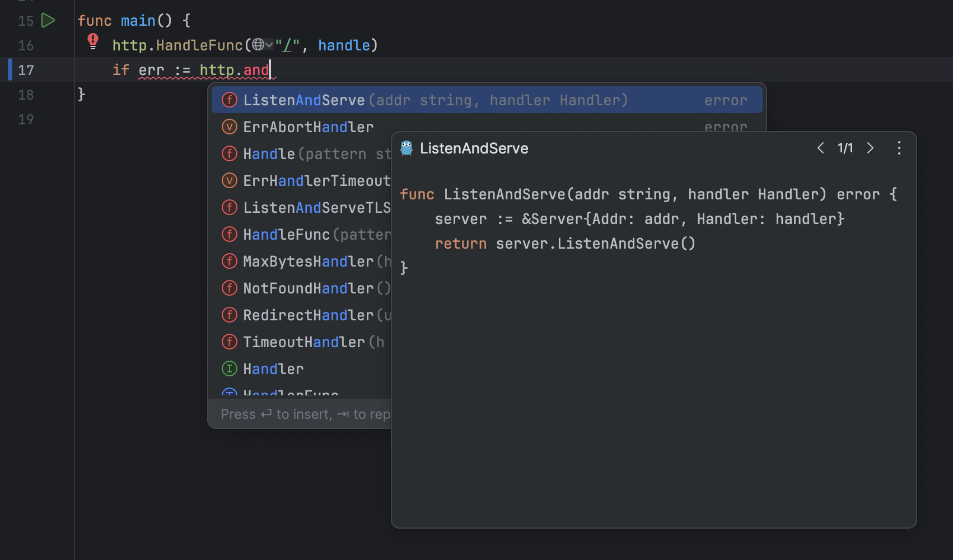
Task: Click line number 17 in the gutter
Action: (25, 70)
